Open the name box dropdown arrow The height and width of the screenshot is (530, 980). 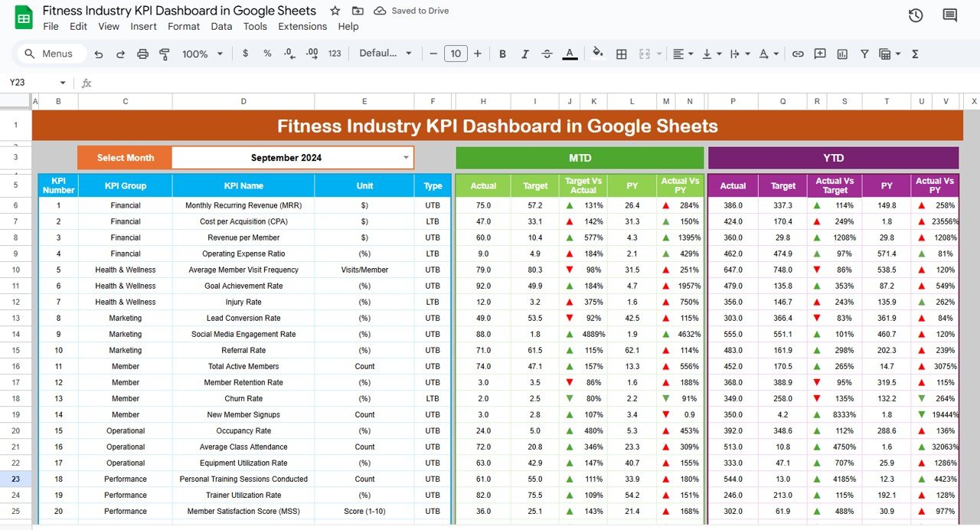tap(63, 83)
